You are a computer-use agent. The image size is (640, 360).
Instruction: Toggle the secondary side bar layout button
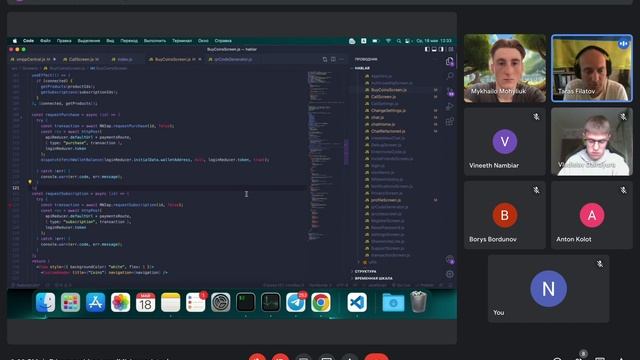click(441, 49)
